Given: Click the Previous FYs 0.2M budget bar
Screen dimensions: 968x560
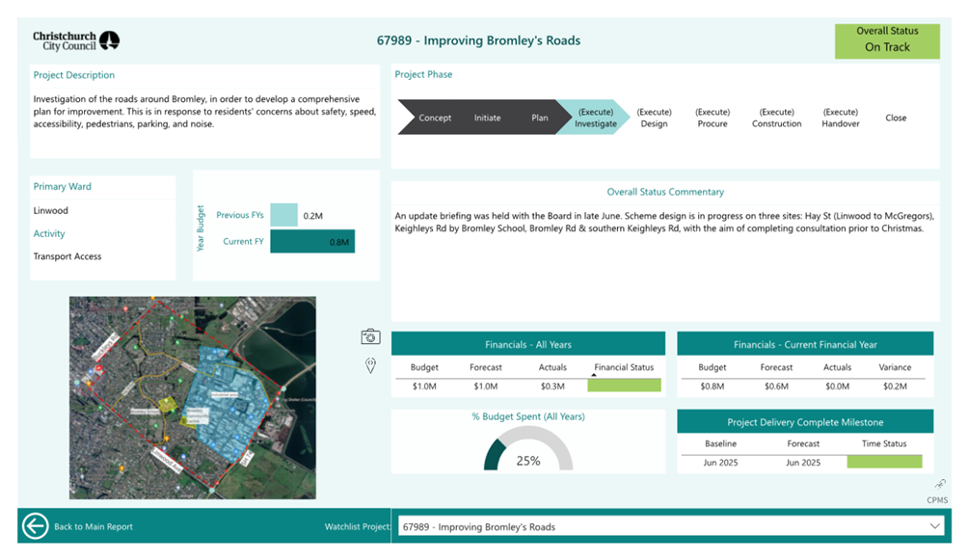Looking at the screenshot, I should (284, 215).
